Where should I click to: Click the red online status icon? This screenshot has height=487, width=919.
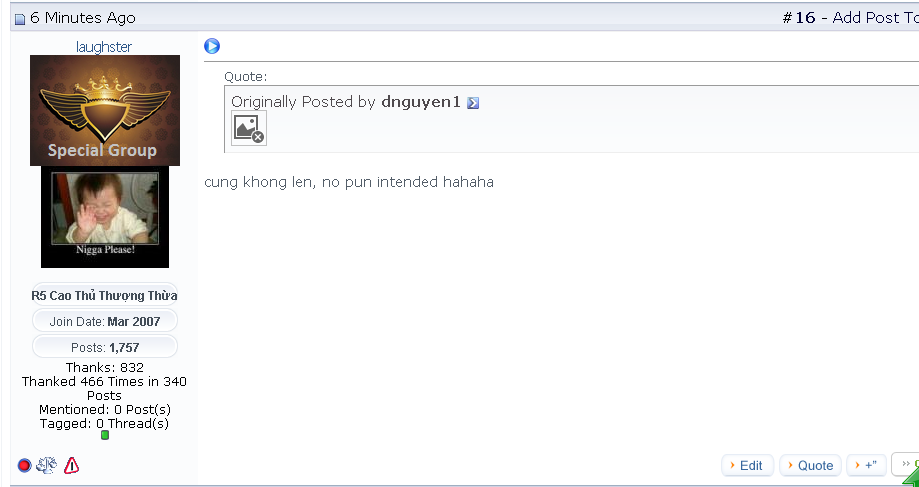[x=25, y=465]
